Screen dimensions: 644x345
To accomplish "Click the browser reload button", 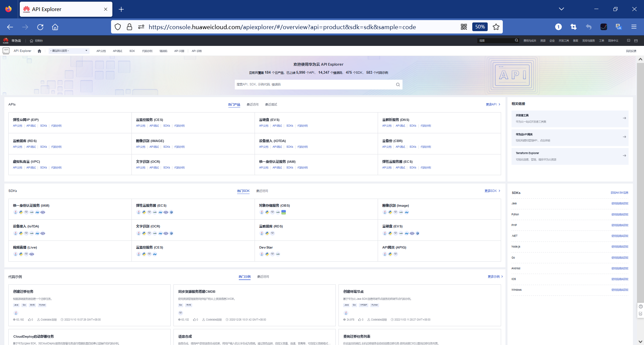I will (x=40, y=27).
